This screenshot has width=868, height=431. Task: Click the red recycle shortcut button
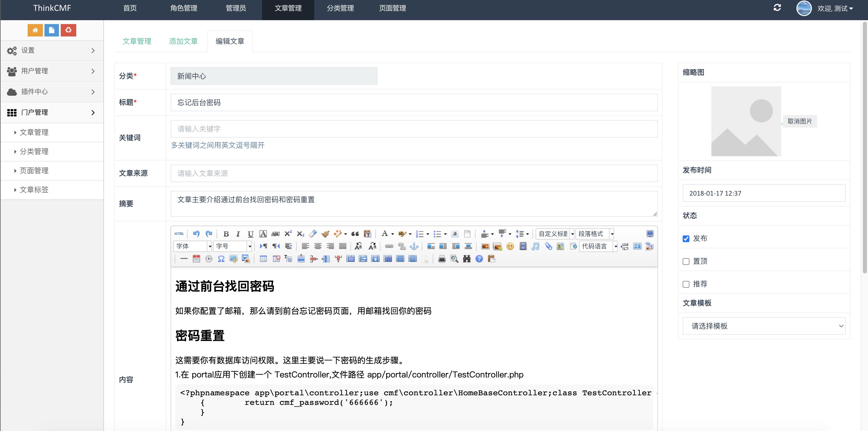(68, 30)
